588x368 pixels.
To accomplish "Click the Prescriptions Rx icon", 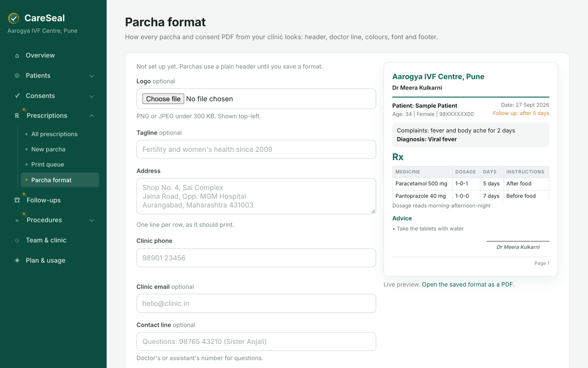I will [17, 116].
